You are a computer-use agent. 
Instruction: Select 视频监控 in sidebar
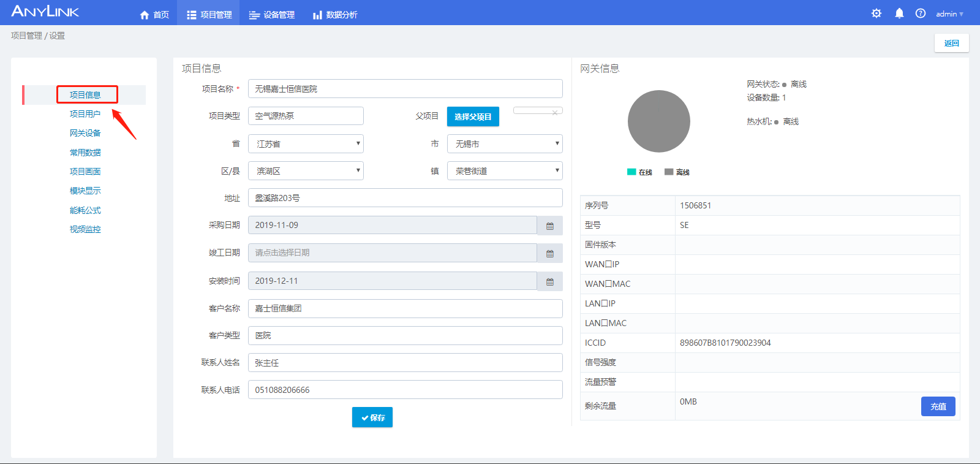point(85,229)
